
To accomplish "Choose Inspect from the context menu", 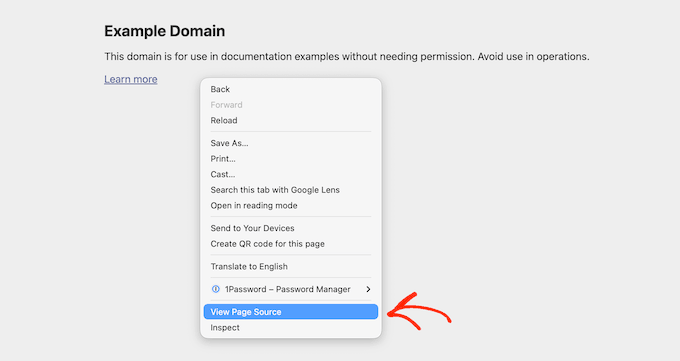I will click(x=291, y=328).
